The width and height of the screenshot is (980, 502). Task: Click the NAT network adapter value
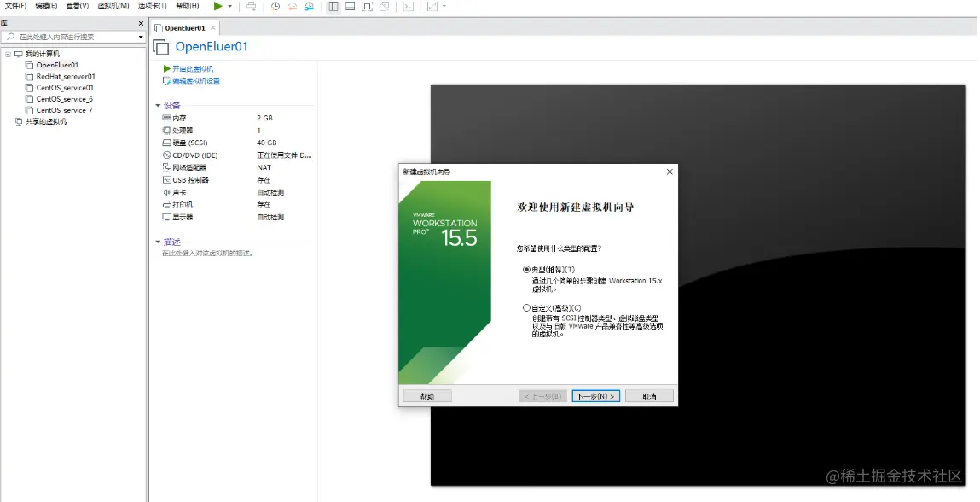[x=264, y=167]
